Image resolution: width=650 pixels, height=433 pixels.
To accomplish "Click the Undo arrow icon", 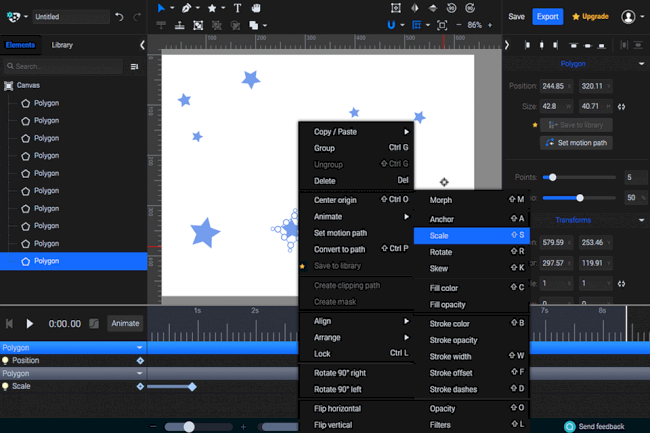I will click(120, 17).
